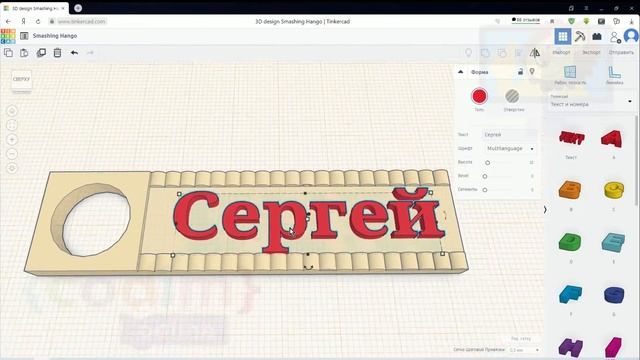Fit all shapes in view
640x360 pixels.
pos(12,125)
